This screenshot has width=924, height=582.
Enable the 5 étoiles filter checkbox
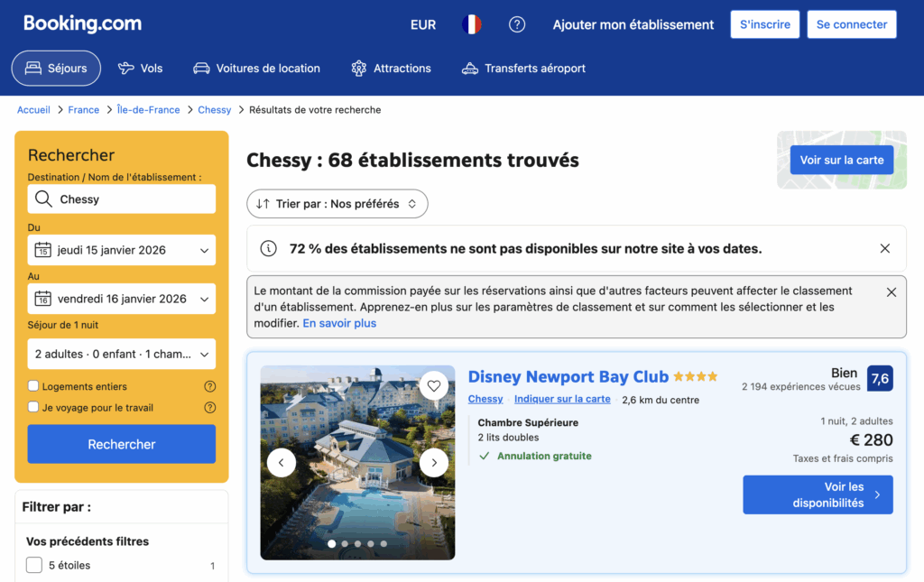34,565
